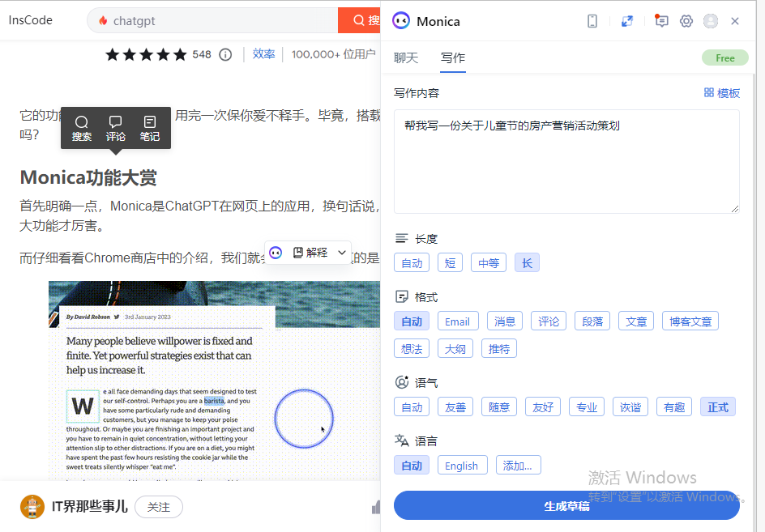Screen dimensions: 765x532
Task: Choose 评论 in the text selection popup
Action: coord(116,128)
